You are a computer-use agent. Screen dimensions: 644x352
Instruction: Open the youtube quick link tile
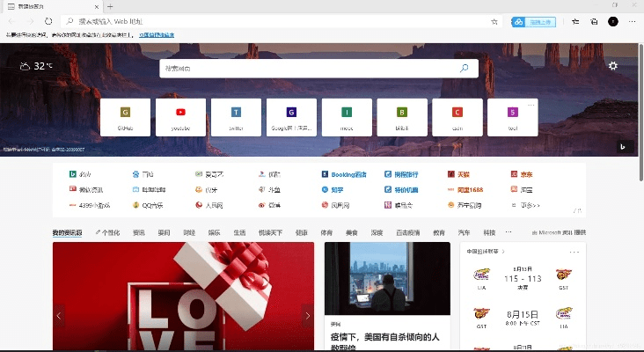(x=180, y=117)
